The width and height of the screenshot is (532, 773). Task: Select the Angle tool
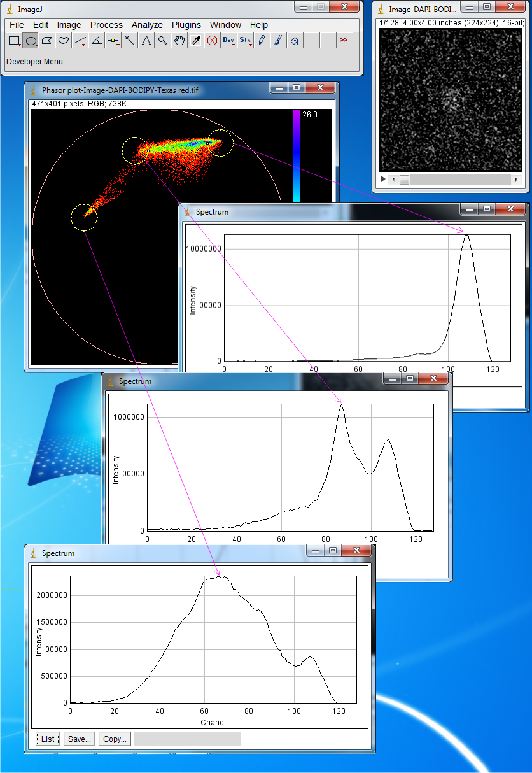click(x=97, y=41)
